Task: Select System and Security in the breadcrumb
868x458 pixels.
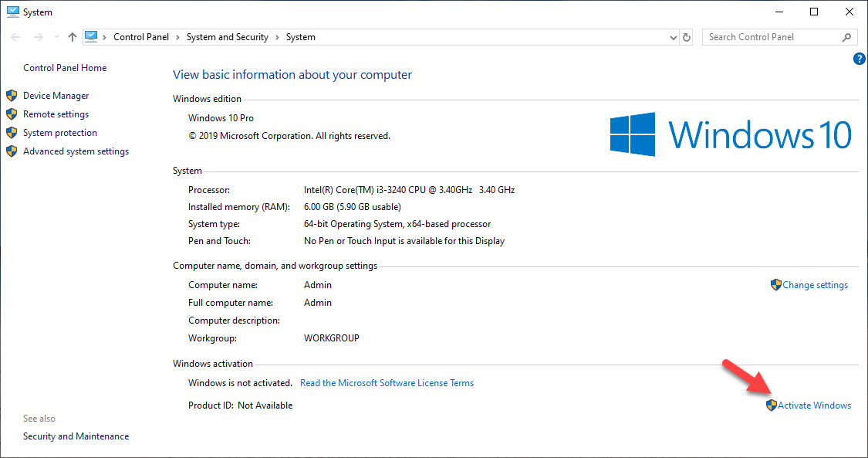Action: pyautogui.click(x=227, y=36)
